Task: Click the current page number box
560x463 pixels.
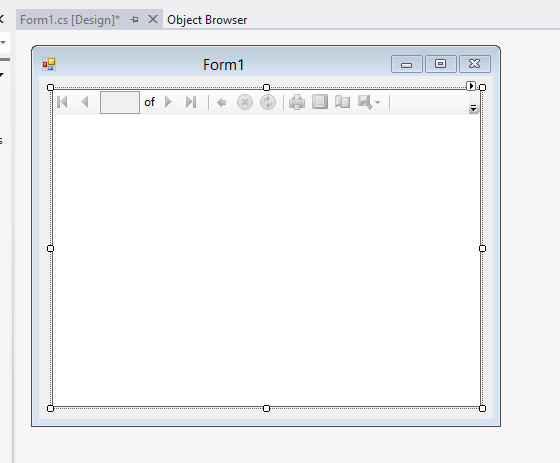Action: [x=120, y=102]
